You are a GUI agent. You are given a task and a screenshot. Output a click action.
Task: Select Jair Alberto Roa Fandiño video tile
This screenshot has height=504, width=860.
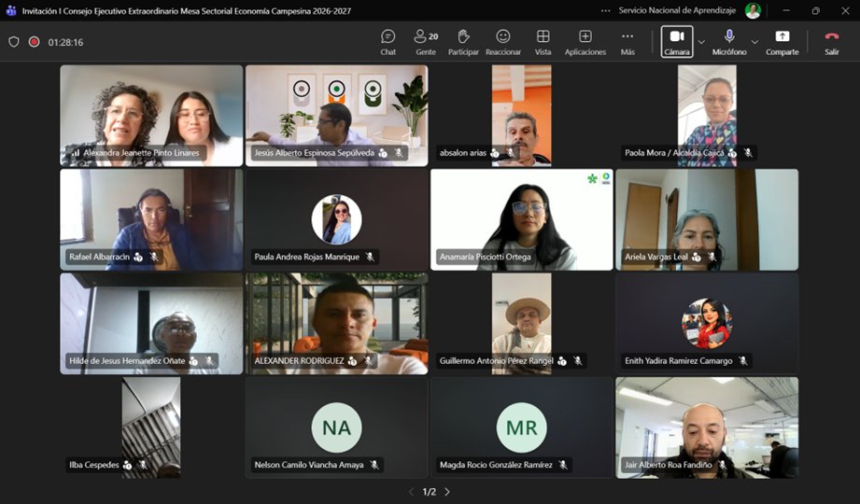707,427
